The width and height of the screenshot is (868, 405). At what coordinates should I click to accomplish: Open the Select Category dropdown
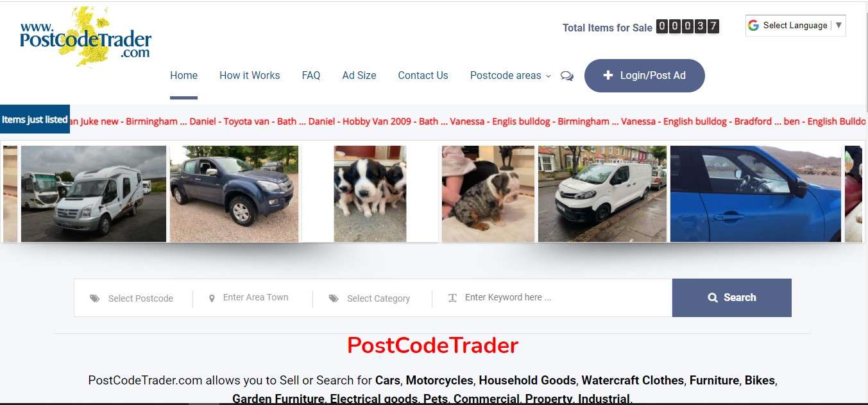(372, 298)
